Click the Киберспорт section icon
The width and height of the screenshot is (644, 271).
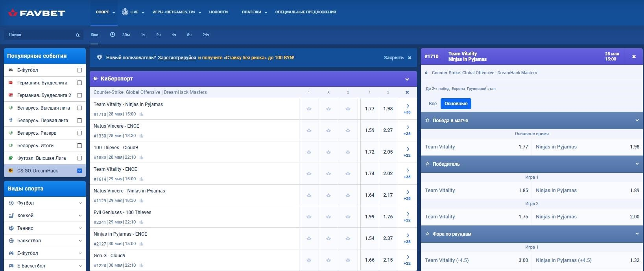tap(96, 79)
